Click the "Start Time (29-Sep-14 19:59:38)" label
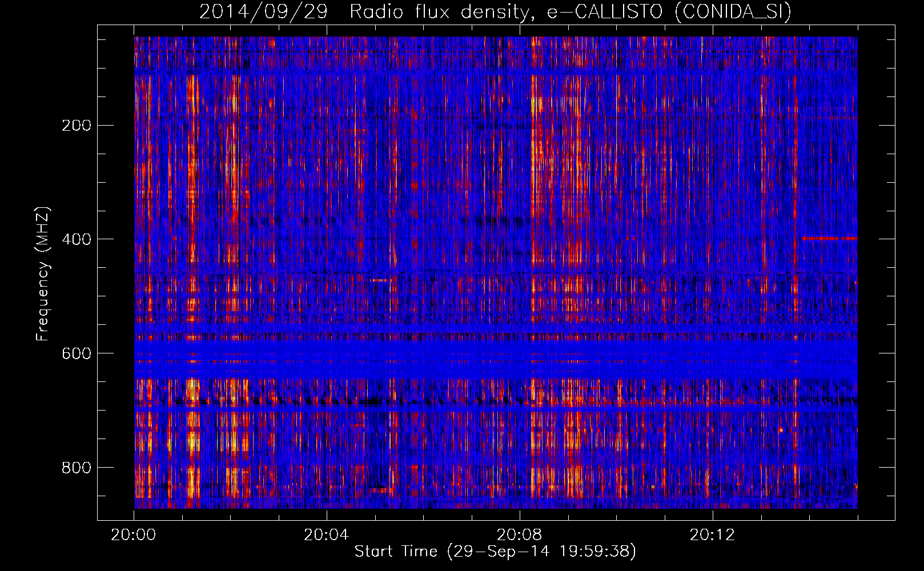 point(495,552)
